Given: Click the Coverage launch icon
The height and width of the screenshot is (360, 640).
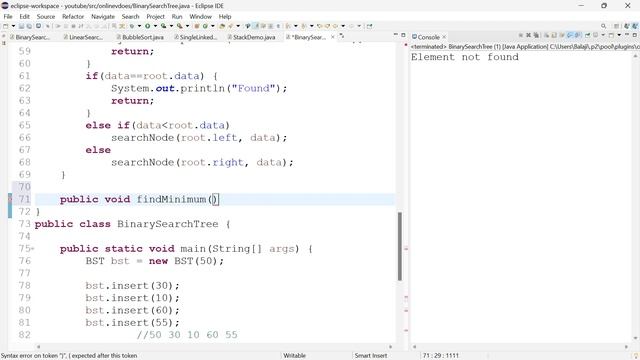Looking at the screenshot, I should (x=163, y=26).
